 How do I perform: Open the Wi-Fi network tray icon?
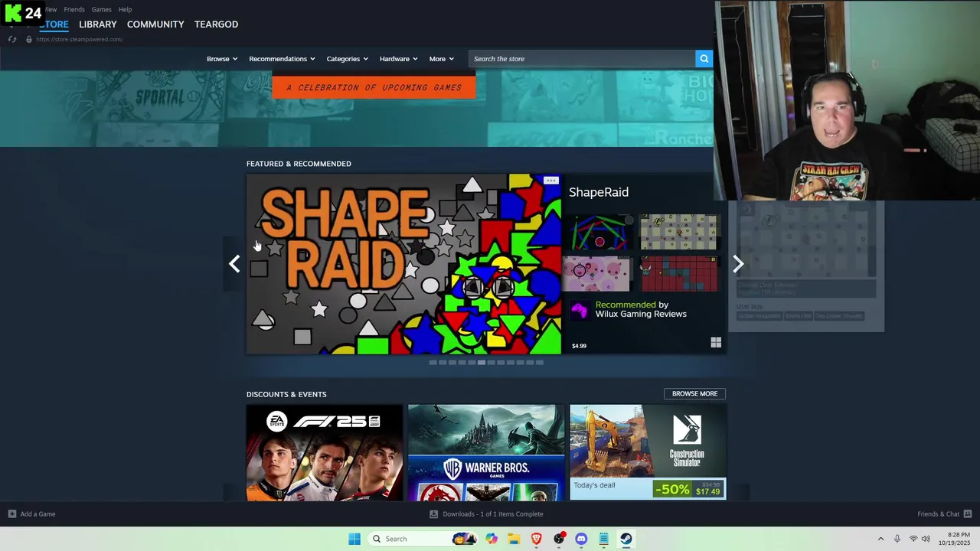913,539
